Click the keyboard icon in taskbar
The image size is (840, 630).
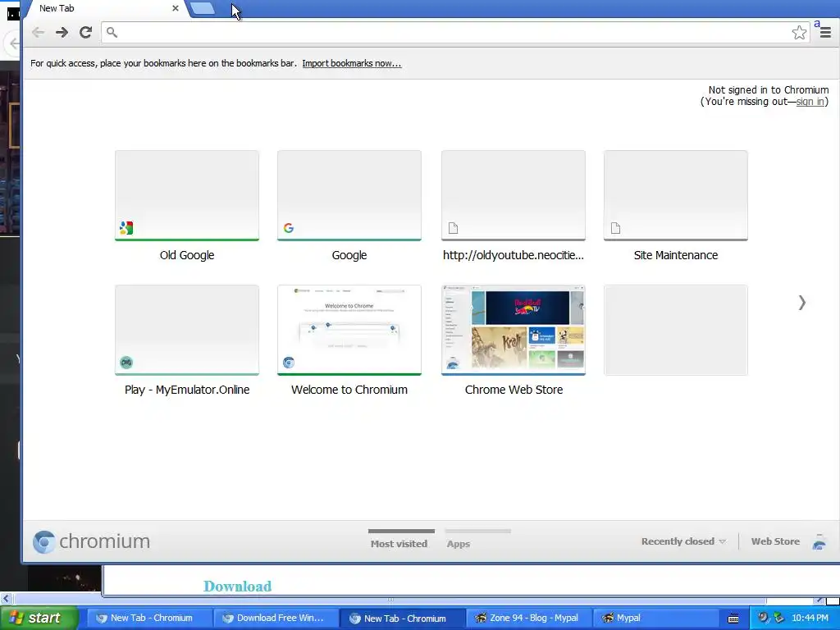733,619
